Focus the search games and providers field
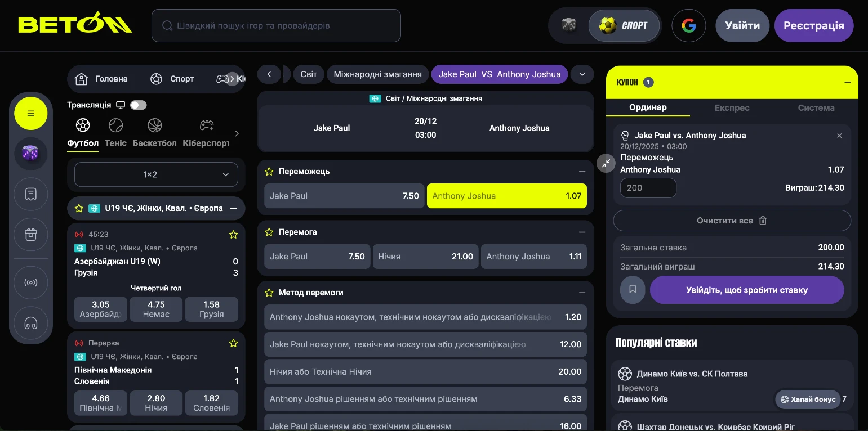Image resolution: width=868 pixels, height=431 pixels. coord(276,25)
